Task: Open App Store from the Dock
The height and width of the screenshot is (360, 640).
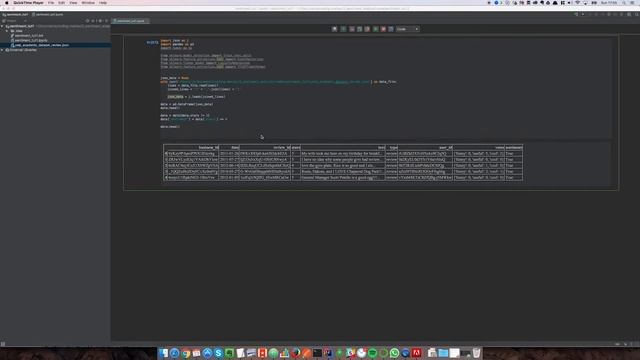Action: click(x=207, y=353)
